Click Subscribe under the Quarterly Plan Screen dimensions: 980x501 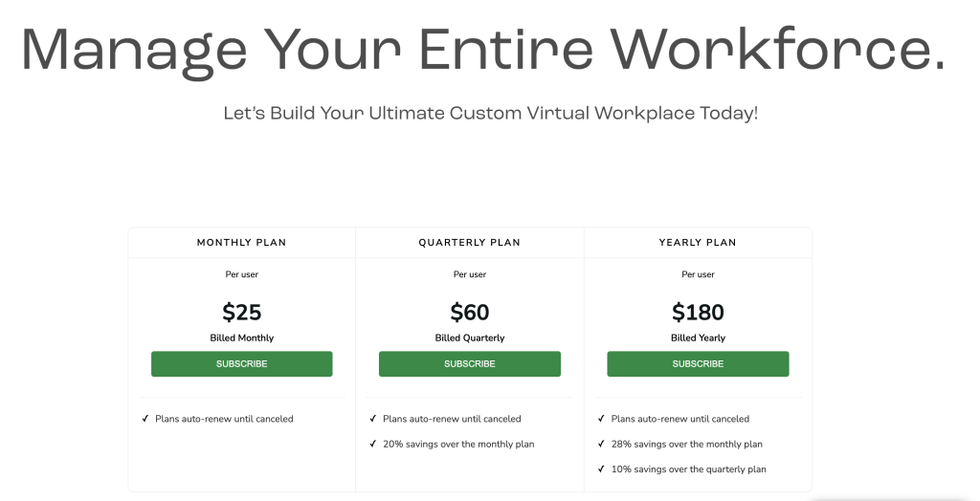pyautogui.click(x=469, y=364)
